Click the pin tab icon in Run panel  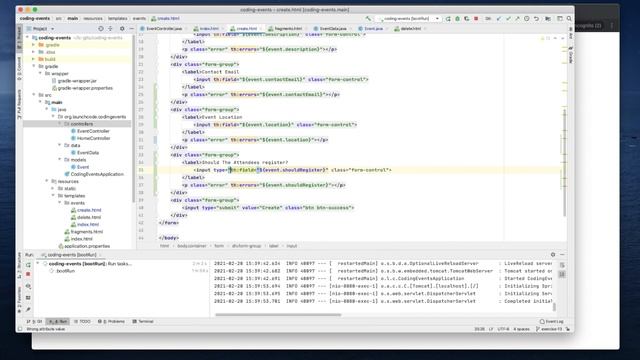(28, 309)
